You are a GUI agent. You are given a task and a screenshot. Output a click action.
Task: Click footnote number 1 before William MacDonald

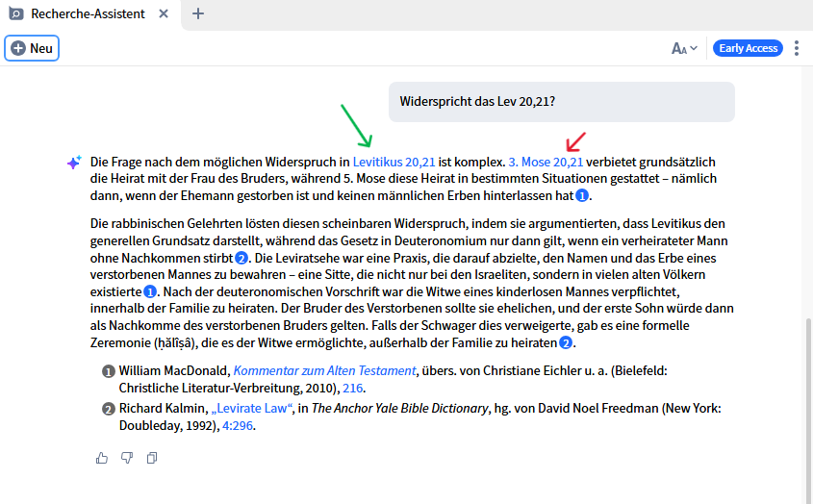pyautogui.click(x=109, y=371)
